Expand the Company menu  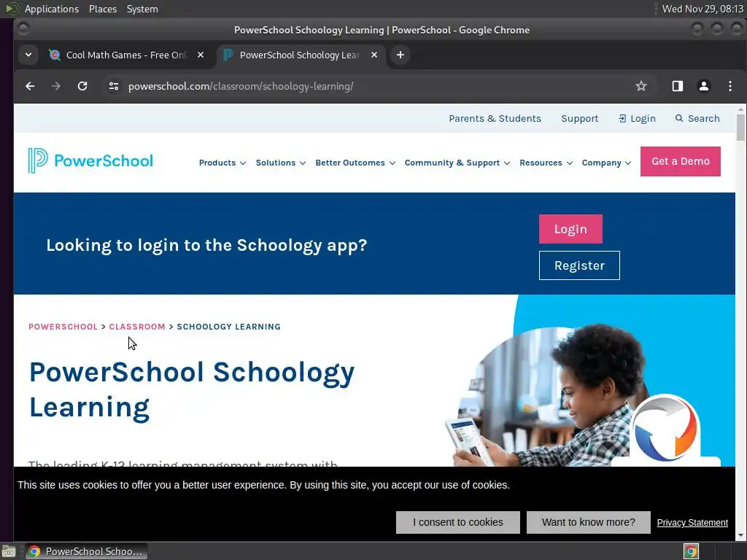[606, 163]
